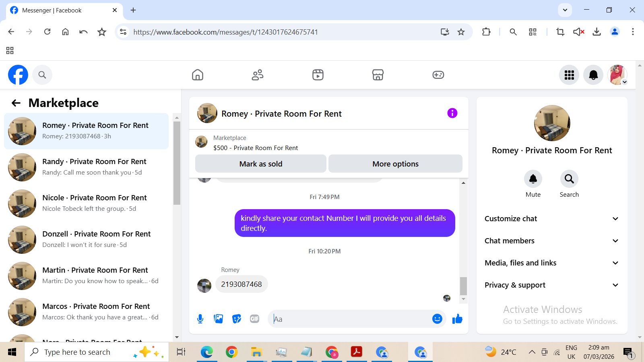Click the muted speaker toolbar icon
The height and width of the screenshot is (362, 644).
point(578,32)
